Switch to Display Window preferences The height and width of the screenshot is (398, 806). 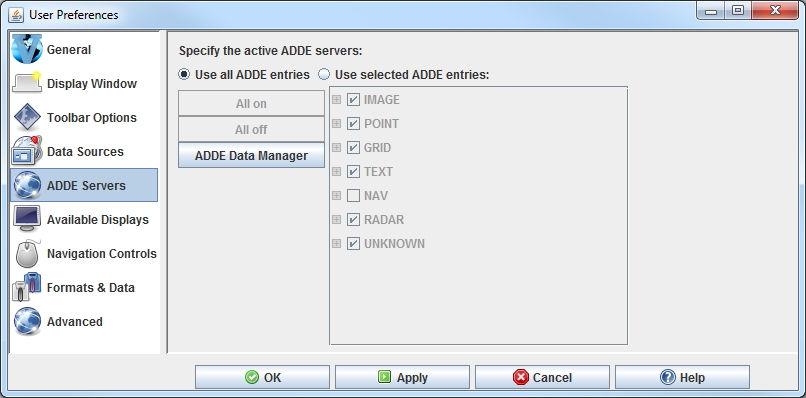[x=84, y=83]
